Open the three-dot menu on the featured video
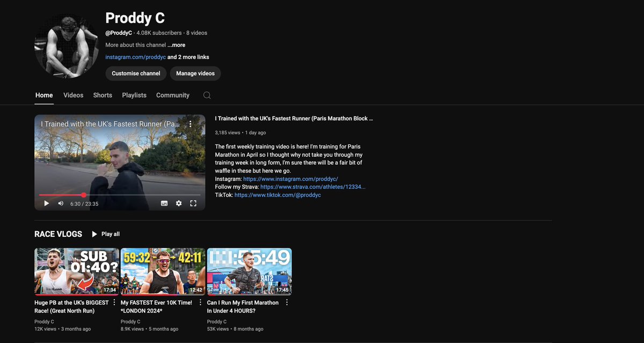Screen dimensions: 644x343 pos(190,123)
